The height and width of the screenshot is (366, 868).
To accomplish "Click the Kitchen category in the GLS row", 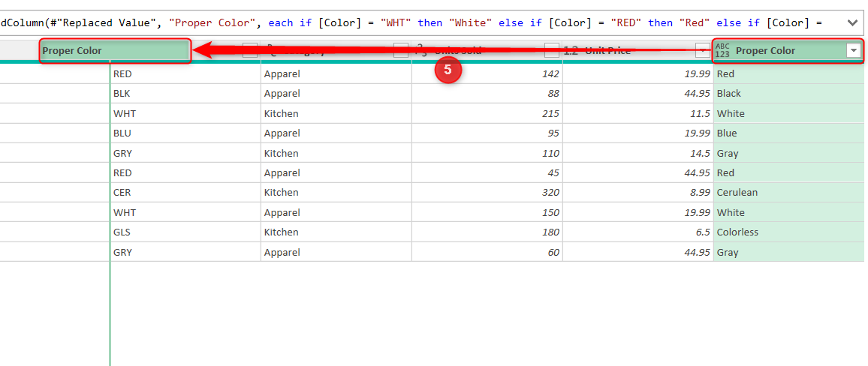I will [x=336, y=232].
